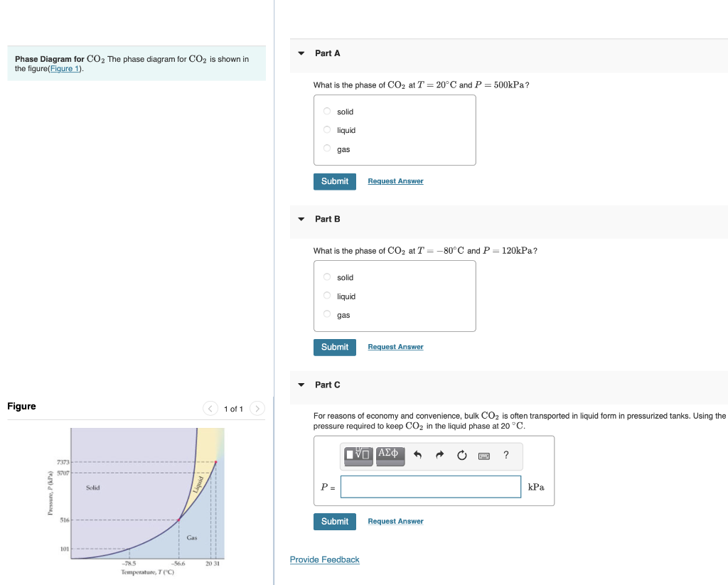Click the undo arrow in equation toolbar
The height and width of the screenshot is (585, 728).
coord(417,455)
